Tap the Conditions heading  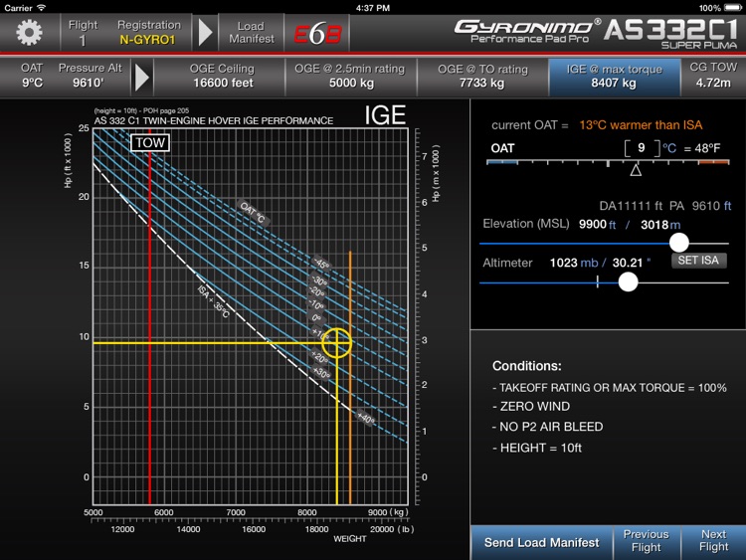pyautogui.click(x=526, y=366)
